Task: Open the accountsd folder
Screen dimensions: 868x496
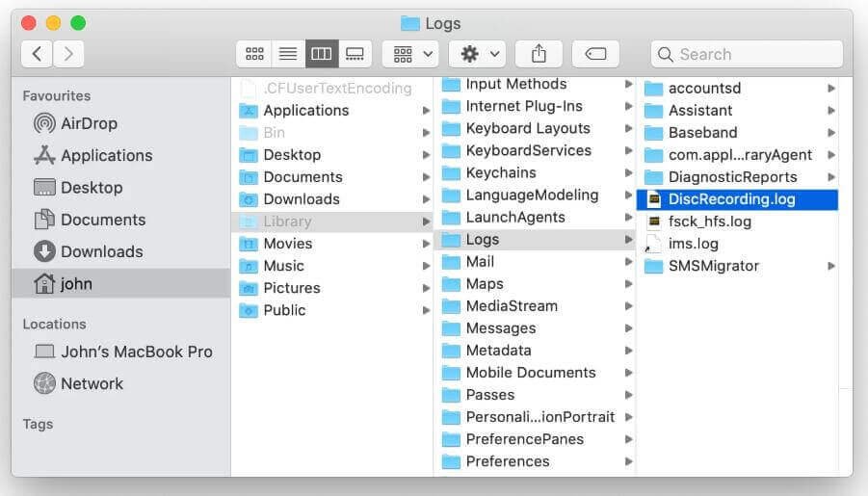Action: tap(738, 88)
